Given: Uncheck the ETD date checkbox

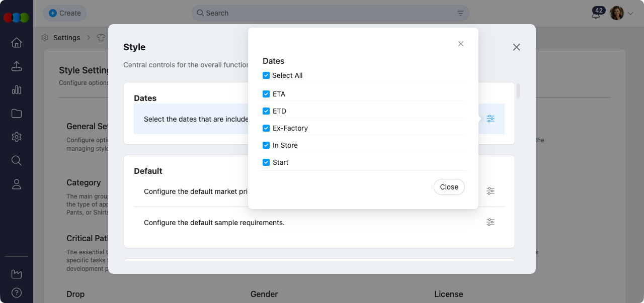Looking at the screenshot, I should point(266,111).
